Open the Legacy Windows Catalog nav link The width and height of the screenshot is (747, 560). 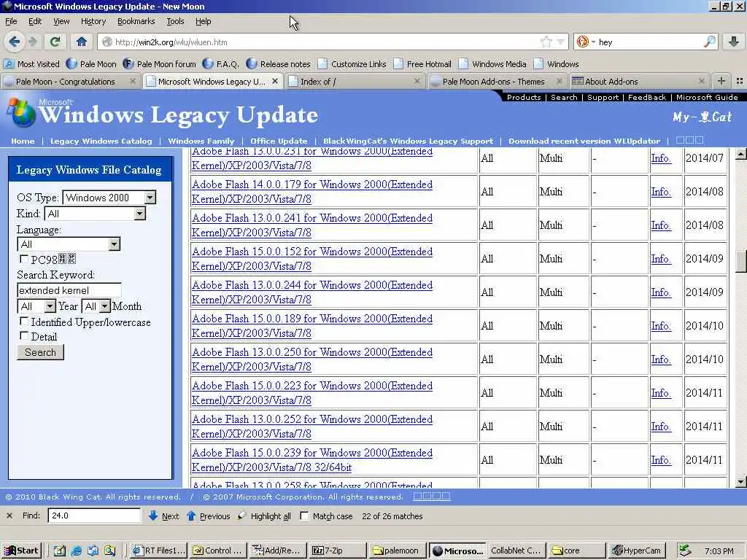click(x=101, y=141)
